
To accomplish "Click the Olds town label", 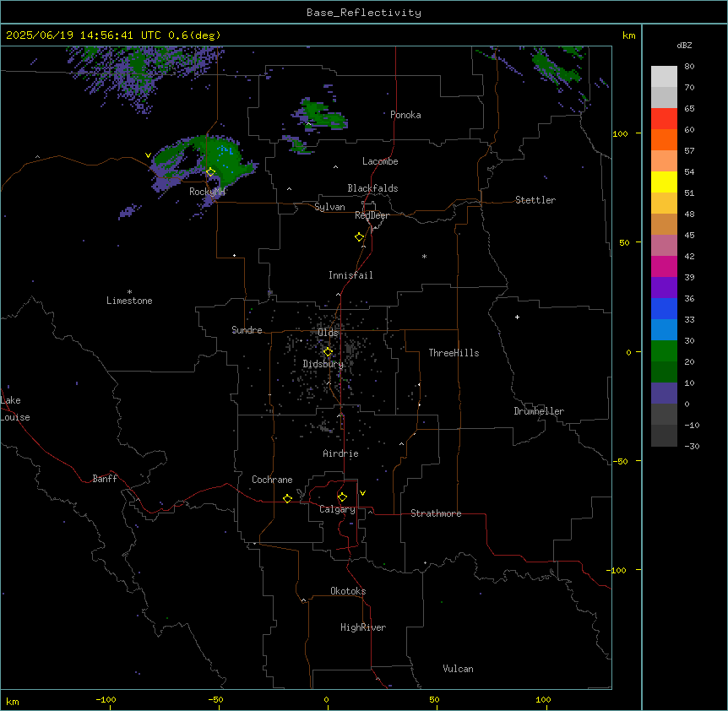I will (x=329, y=333).
